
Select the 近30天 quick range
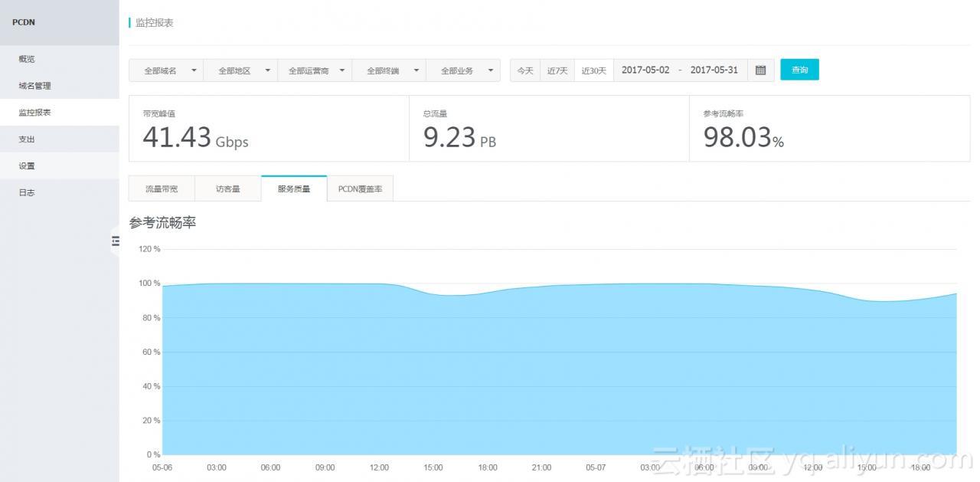594,70
